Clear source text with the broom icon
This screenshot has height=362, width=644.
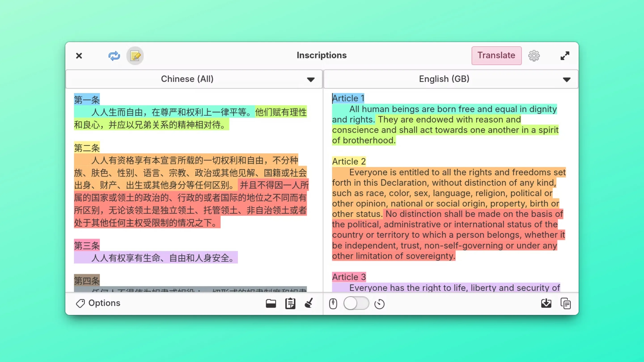click(x=309, y=303)
